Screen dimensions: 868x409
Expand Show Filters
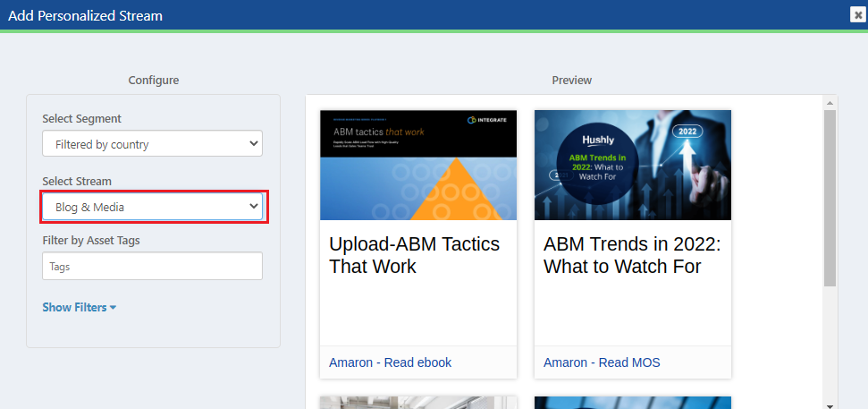80,307
